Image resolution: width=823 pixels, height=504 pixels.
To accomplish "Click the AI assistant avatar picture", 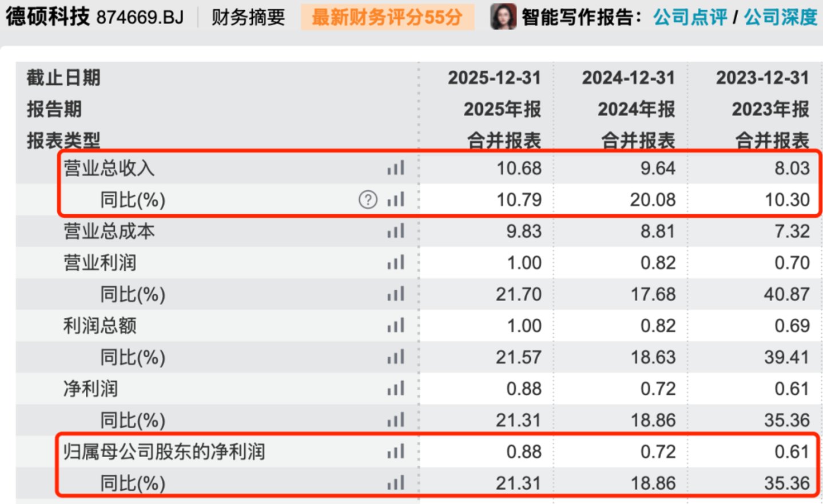I will (503, 17).
